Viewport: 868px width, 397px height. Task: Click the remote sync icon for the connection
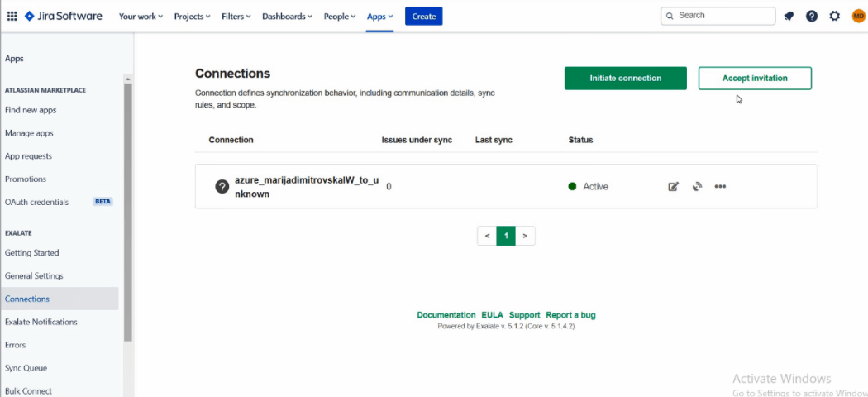point(697,187)
